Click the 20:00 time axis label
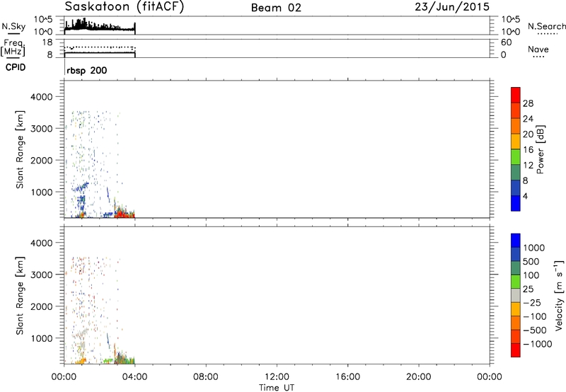Viewport: 566px width, 392px height. (x=419, y=377)
